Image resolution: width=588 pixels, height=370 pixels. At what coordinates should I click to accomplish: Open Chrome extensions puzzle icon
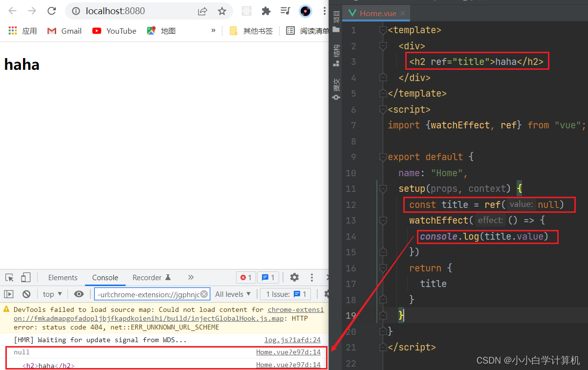266,11
